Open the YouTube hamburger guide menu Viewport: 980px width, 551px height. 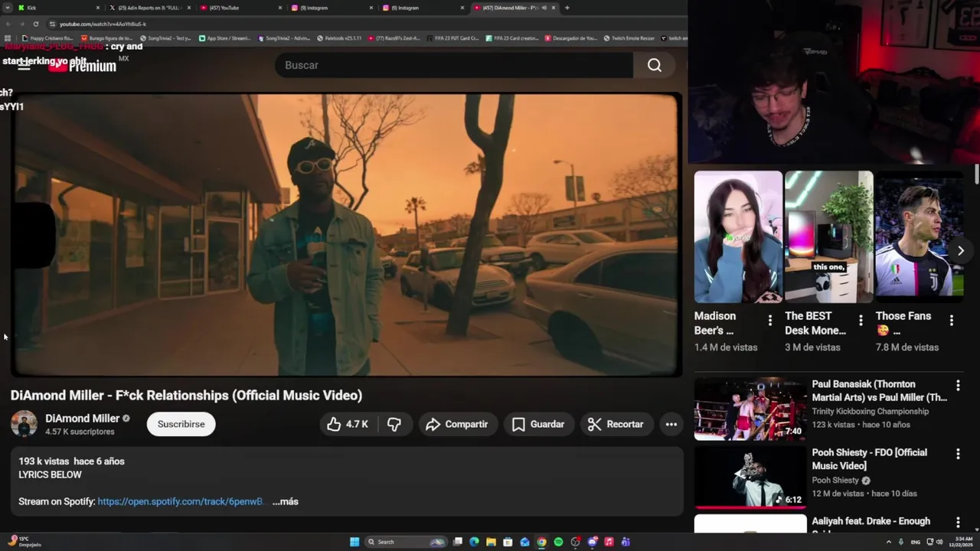click(24, 66)
